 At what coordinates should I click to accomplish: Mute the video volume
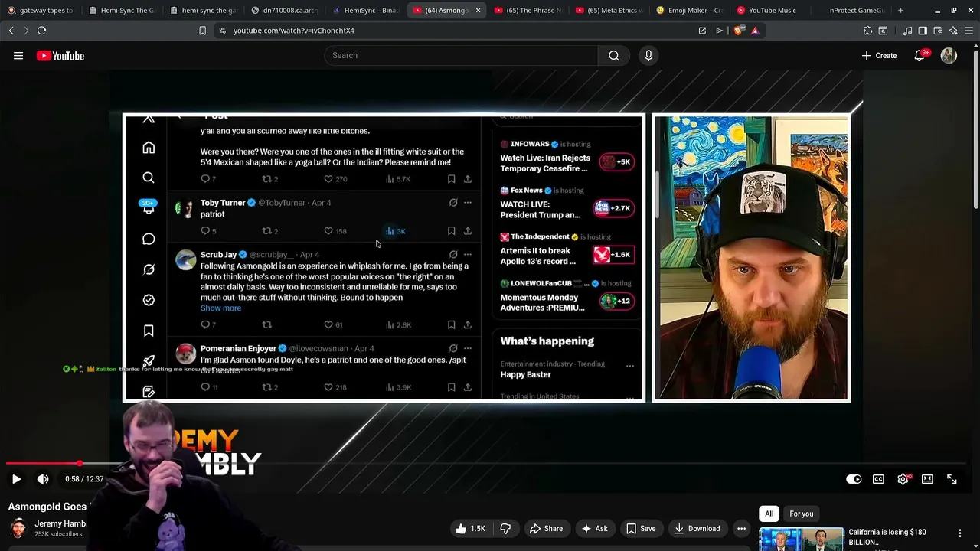(43, 479)
